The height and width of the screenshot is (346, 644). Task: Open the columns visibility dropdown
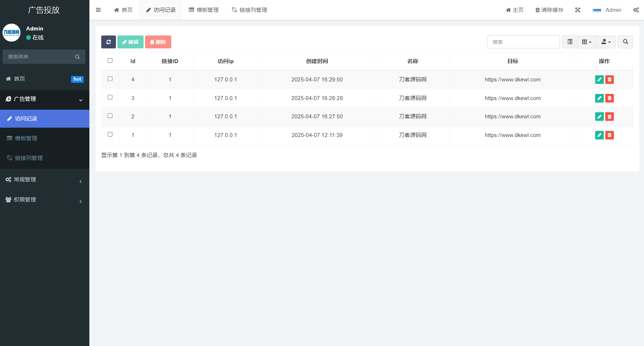(587, 42)
